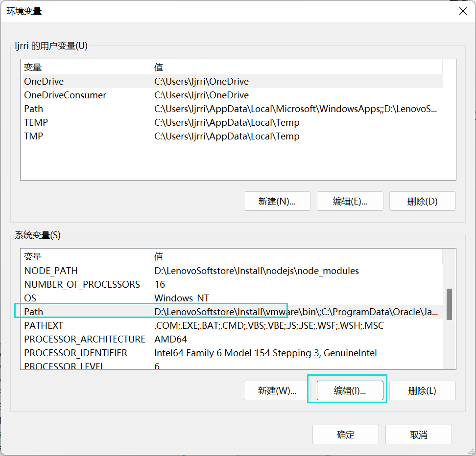This screenshot has height=456, width=476.
Task: Click the value C:\Users\ljrri\AppData\Local\Microsoft\WindowsApps
Action: 295,109
